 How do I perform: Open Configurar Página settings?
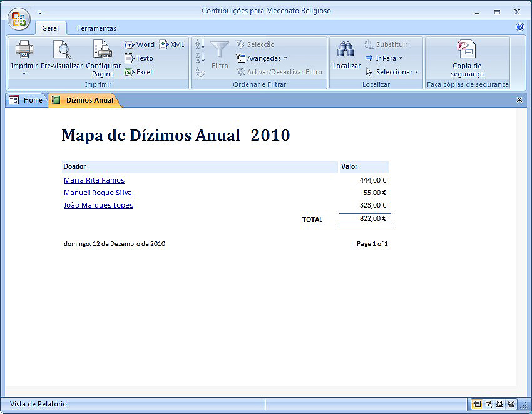click(103, 49)
